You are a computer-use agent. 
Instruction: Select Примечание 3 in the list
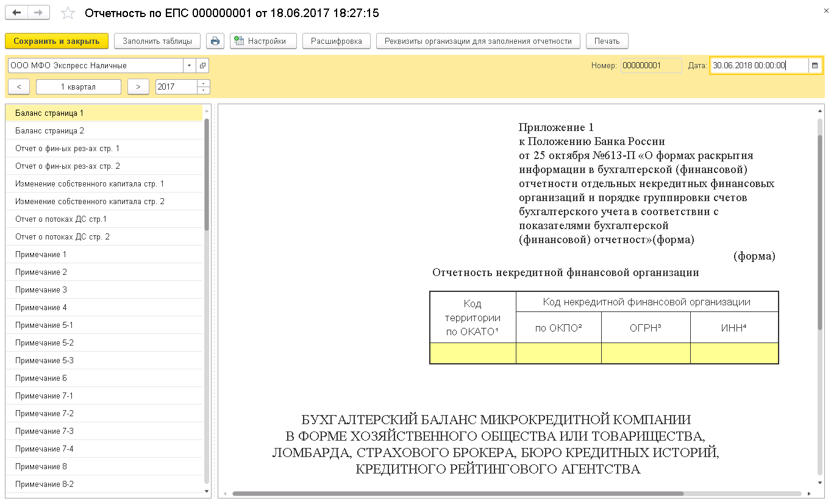pos(104,289)
